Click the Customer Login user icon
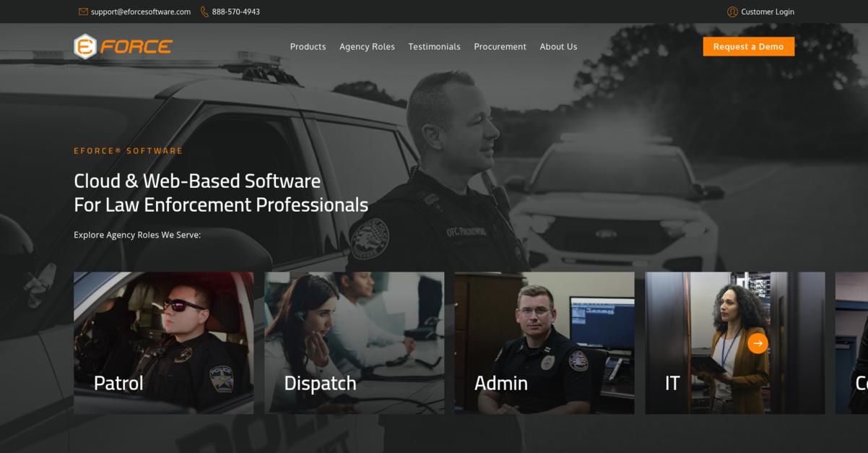This screenshot has height=453, width=868. pyautogui.click(x=732, y=12)
